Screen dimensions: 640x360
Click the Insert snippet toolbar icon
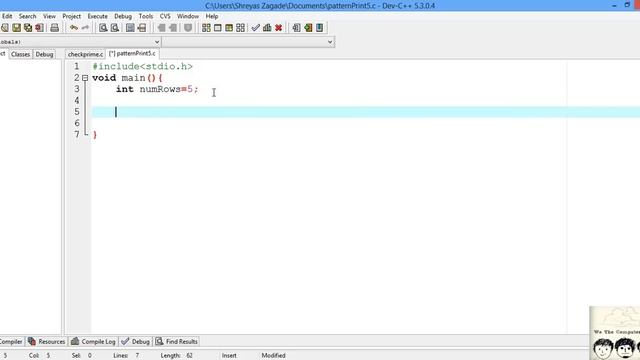point(296,28)
